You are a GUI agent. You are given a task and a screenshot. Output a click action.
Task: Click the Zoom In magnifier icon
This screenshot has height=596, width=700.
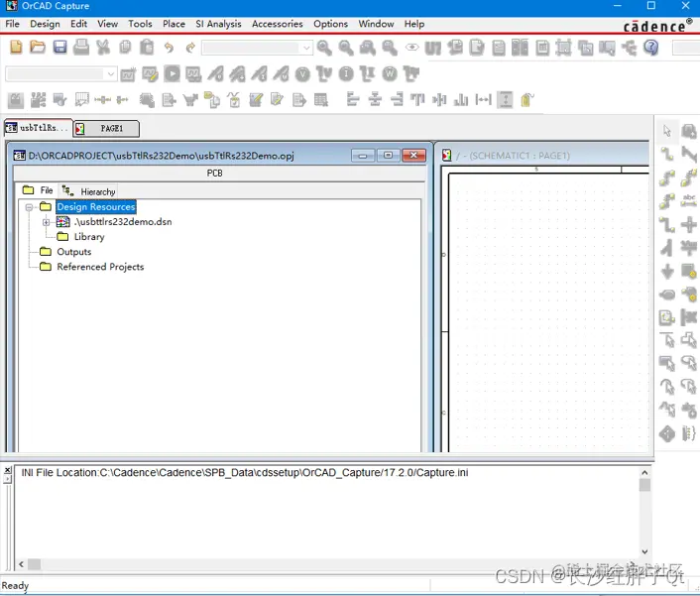[x=324, y=48]
